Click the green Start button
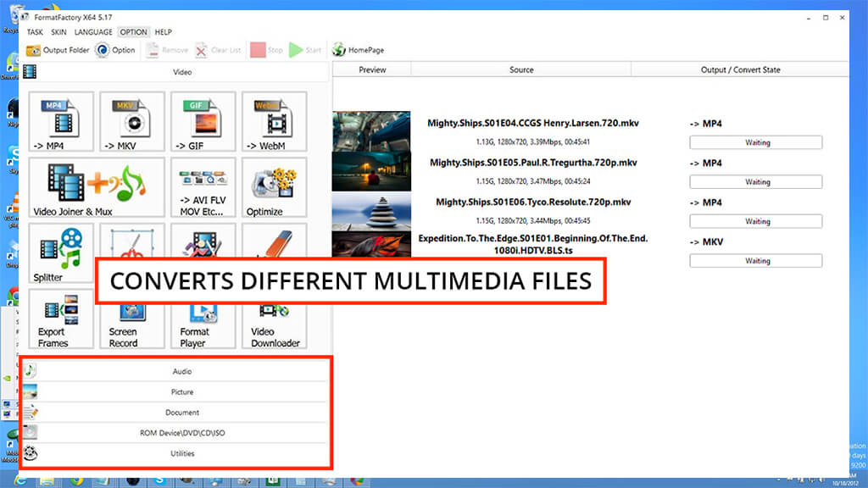This screenshot has height=488, width=868. (305, 50)
